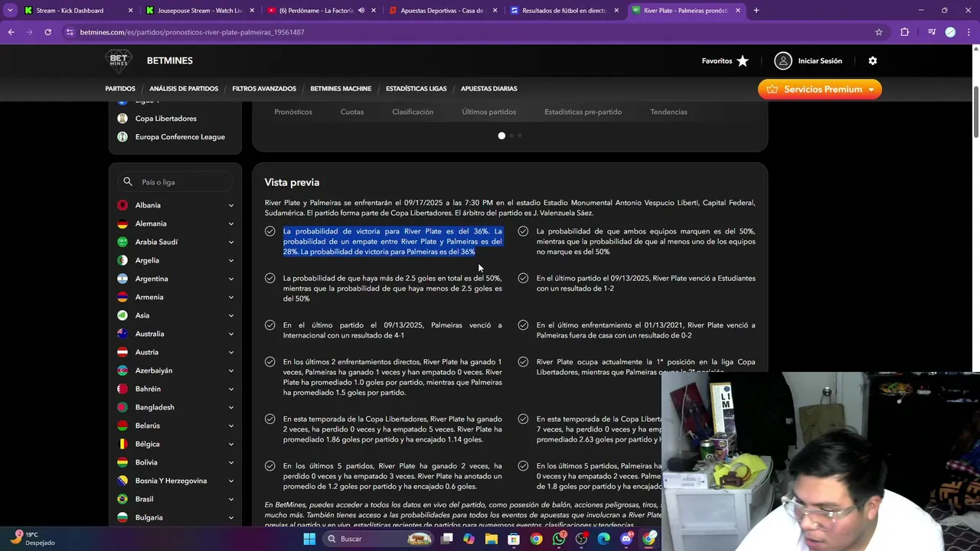Image resolution: width=980 pixels, height=551 pixels.
Task: Open APUESTAS DIARIAS menu
Action: click(x=488, y=89)
